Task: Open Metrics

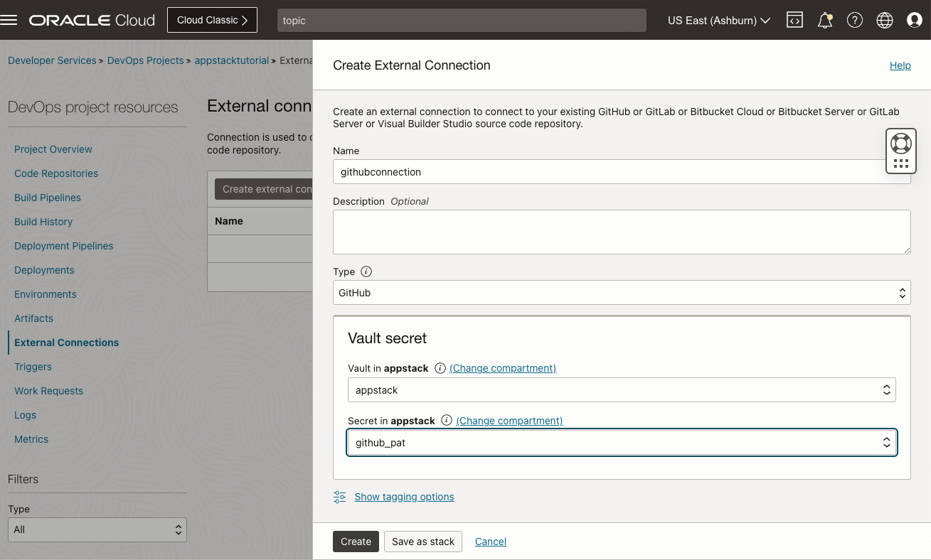Action: tap(31, 439)
